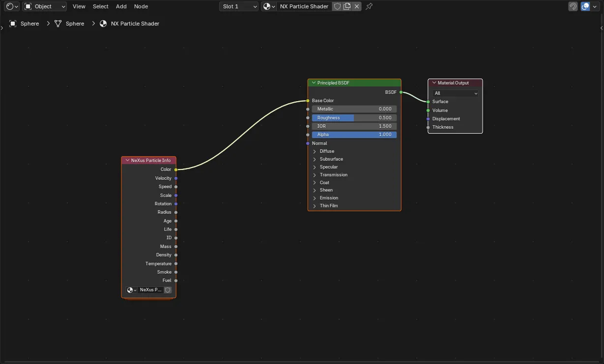Click the NX Particle Shader breadcrumb
This screenshot has width=604, height=364.
pos(130,24)
